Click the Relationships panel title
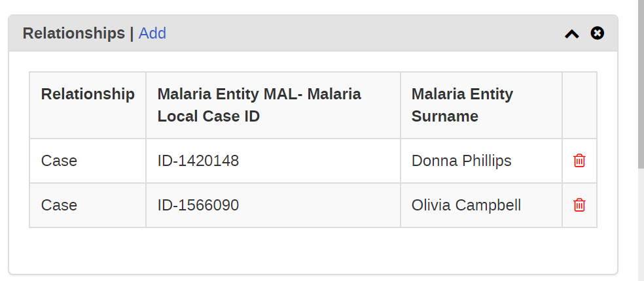 73,33
